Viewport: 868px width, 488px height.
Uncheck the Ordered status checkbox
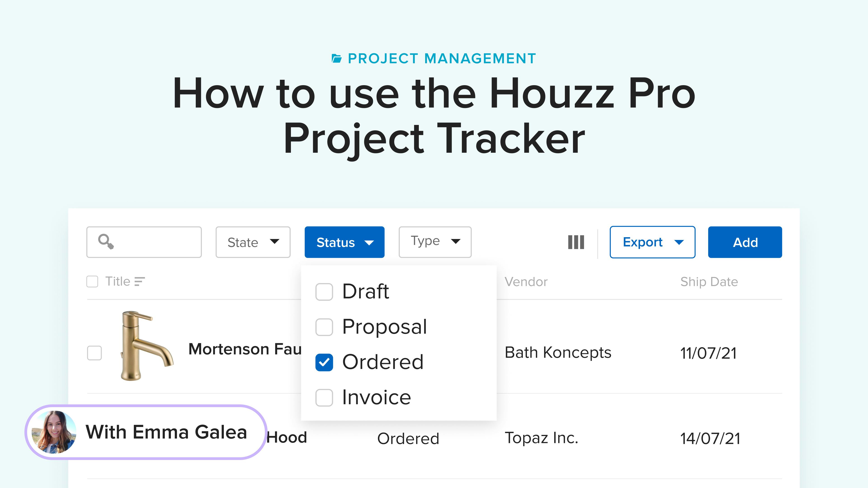pyautogui.click(x=324, y=362)
